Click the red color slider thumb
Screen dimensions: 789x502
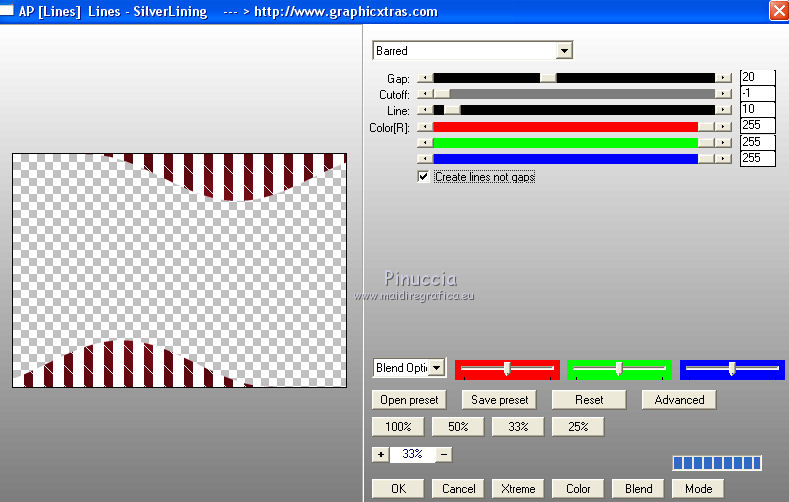coord(706,127)
